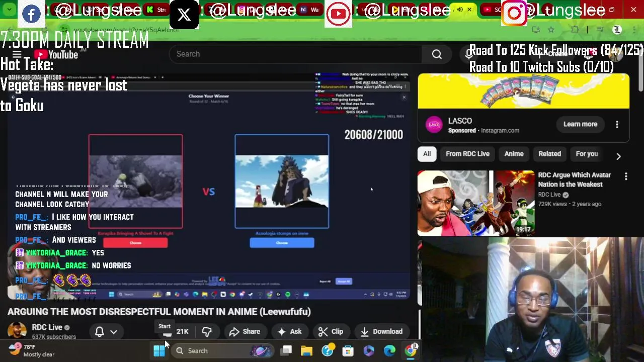Open the Windows Start button
This screenshot has width=644, height=362.
point(159,350)
